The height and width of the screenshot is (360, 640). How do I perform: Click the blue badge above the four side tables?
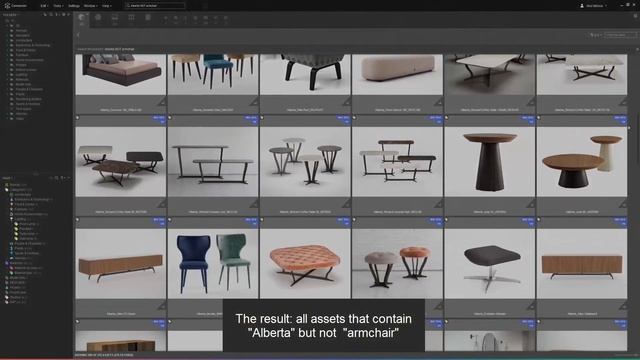point(343,119)
